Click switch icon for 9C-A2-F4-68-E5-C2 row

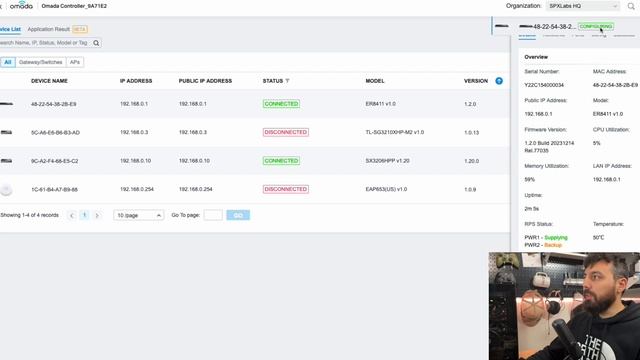[x=6, y=161]
